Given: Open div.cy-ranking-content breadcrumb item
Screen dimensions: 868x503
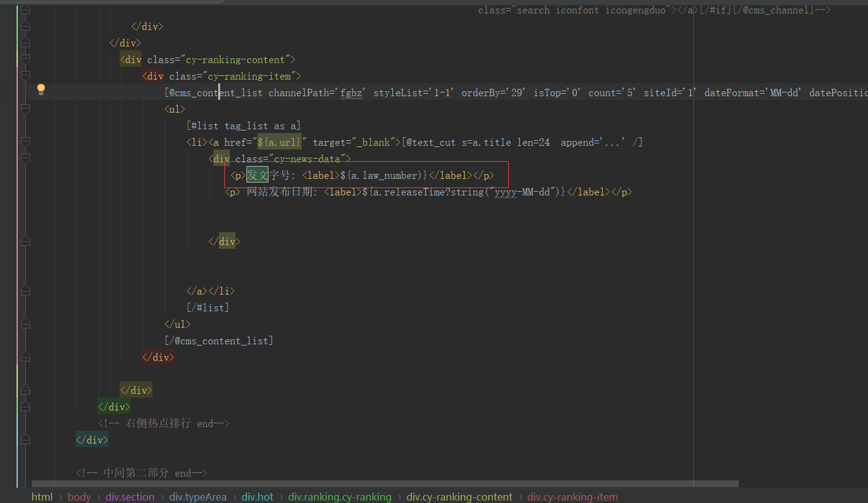Looking at the screenshot, I should coord(459,497).
